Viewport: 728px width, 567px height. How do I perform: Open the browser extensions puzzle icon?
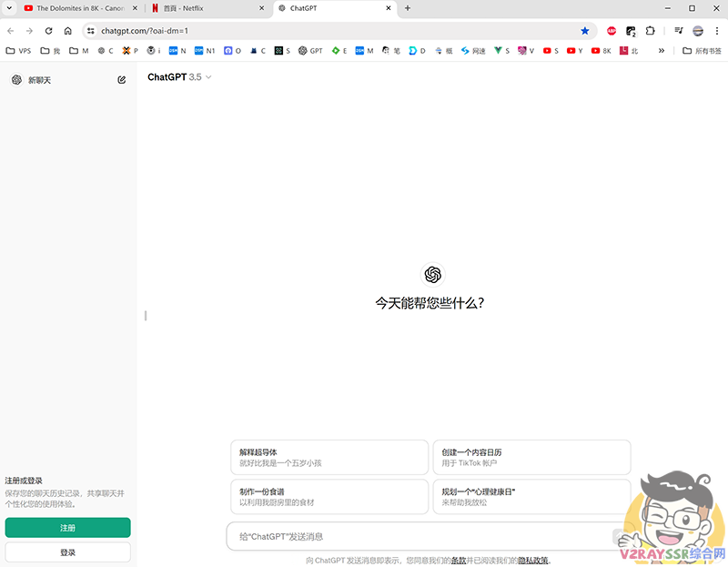[651, 30]
